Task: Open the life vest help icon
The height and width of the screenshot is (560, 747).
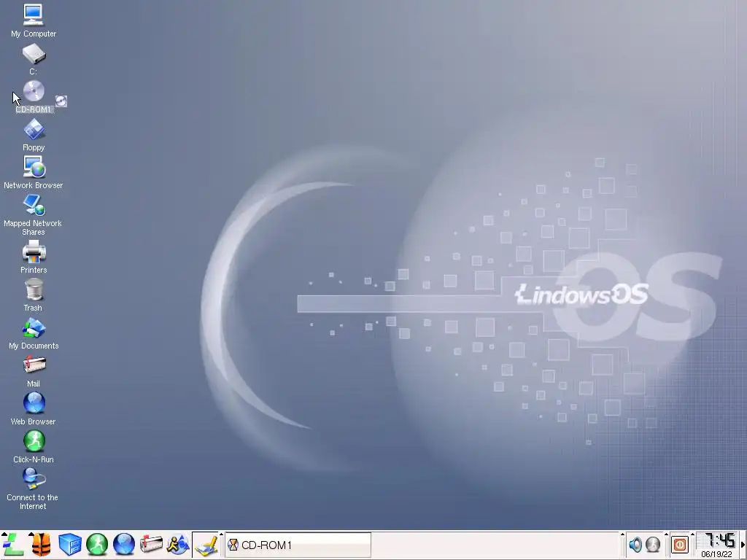Action: click(41, 544)
